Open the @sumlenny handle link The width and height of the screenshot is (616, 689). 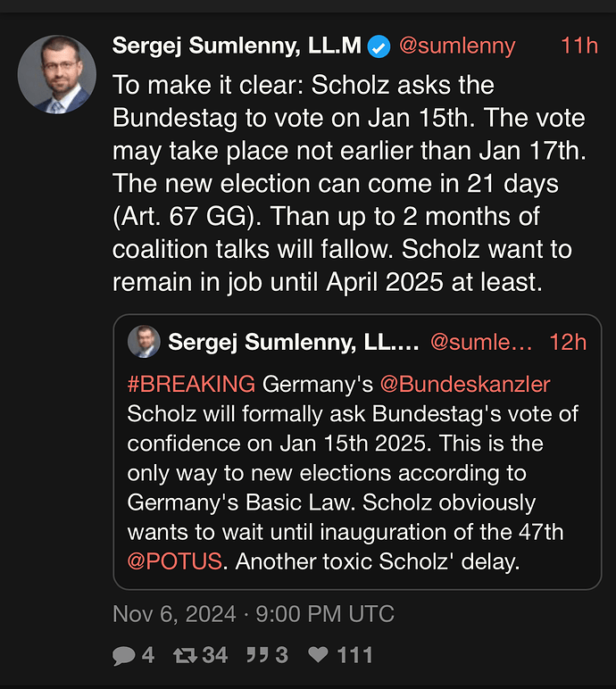pos(457,46)
